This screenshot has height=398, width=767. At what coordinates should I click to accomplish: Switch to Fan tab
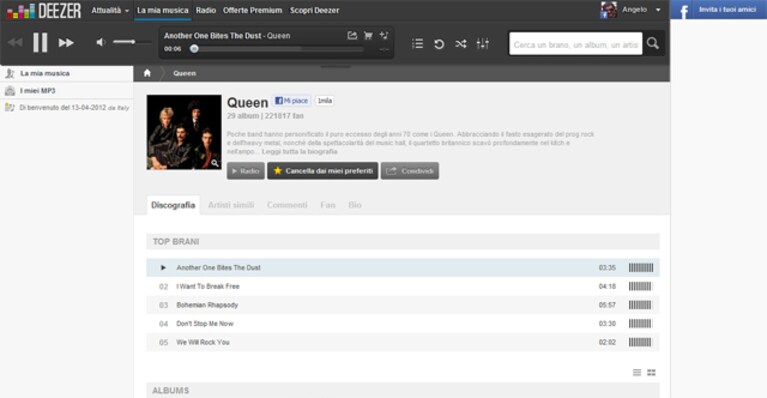328,205
